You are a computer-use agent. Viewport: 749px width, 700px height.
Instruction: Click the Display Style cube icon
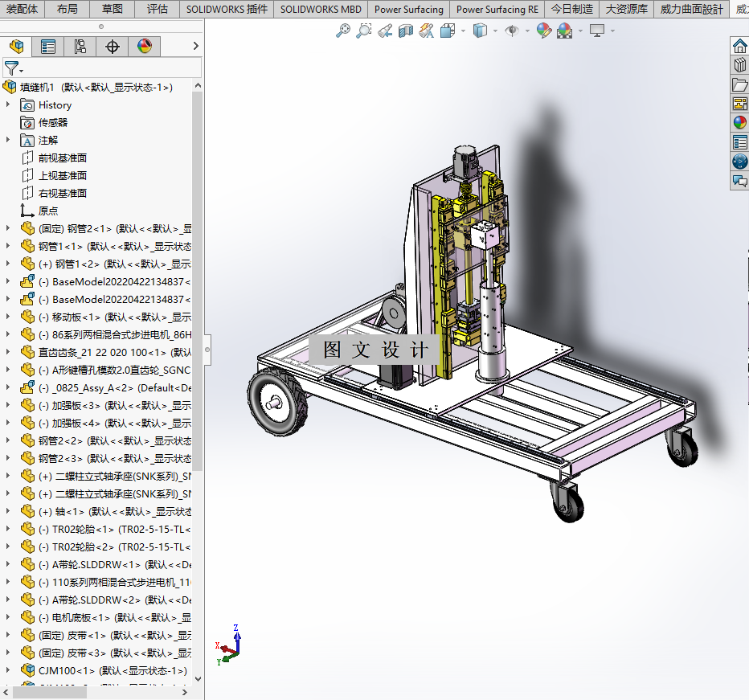click(480, 31)
